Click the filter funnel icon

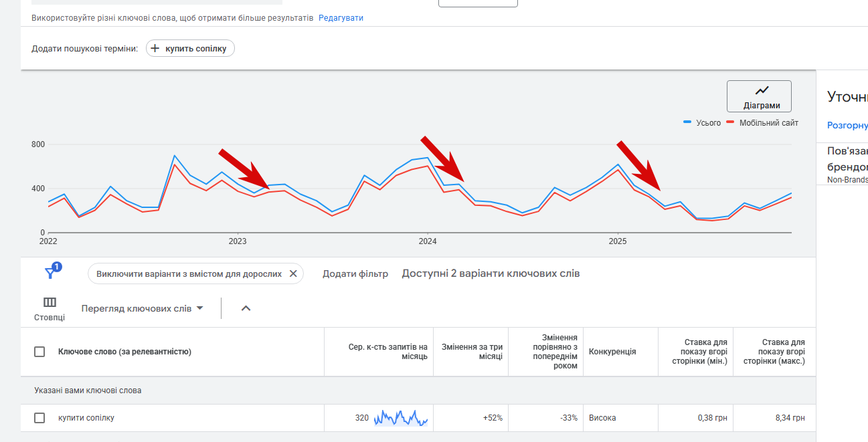51,272
